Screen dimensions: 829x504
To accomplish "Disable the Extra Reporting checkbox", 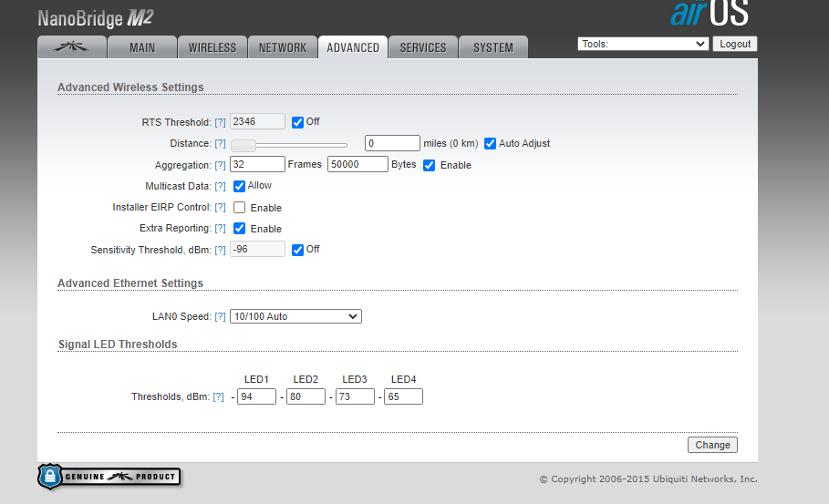I will pyautogui.click(x=240, y=229).
